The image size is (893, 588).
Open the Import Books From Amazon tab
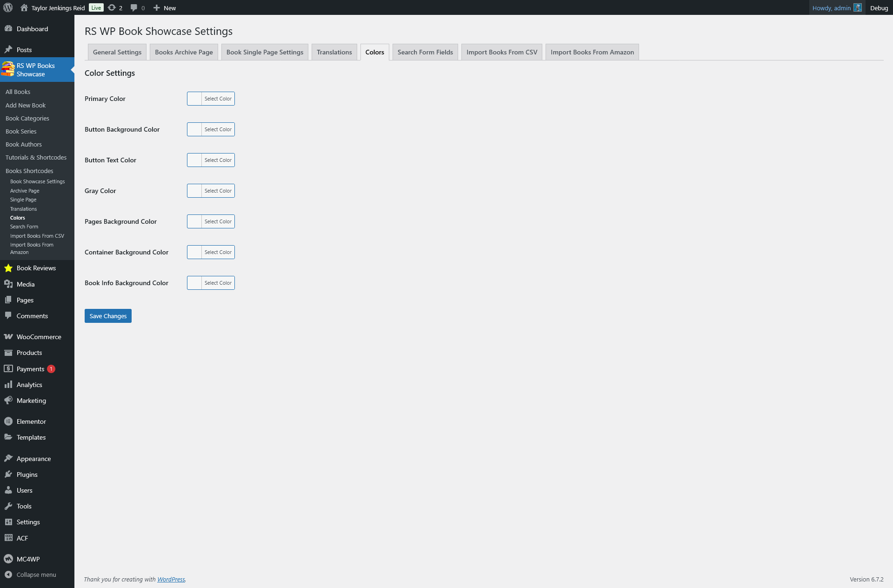pos(591,52)
